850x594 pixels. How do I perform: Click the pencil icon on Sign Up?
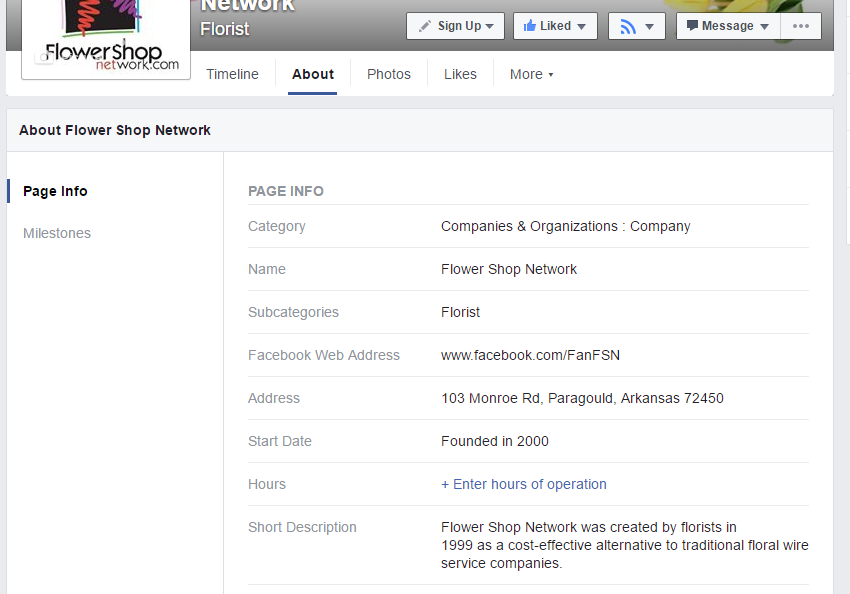click(425, 26)
